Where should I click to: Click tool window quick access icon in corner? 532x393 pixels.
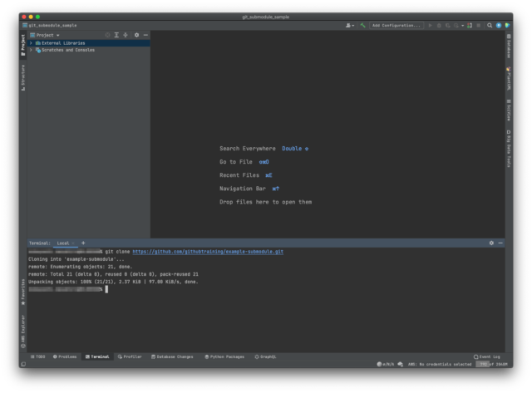tap(23, 364)
